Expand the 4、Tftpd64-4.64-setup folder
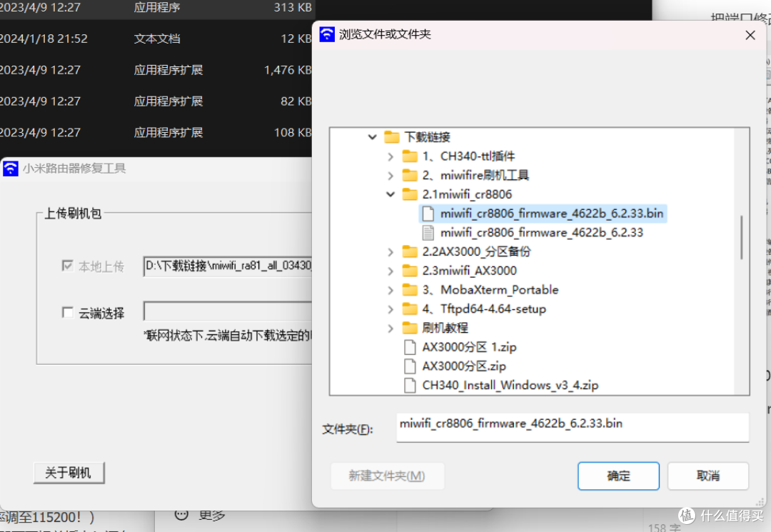The width and height of the screenshot is (771, 532). (x=390, y=309)
